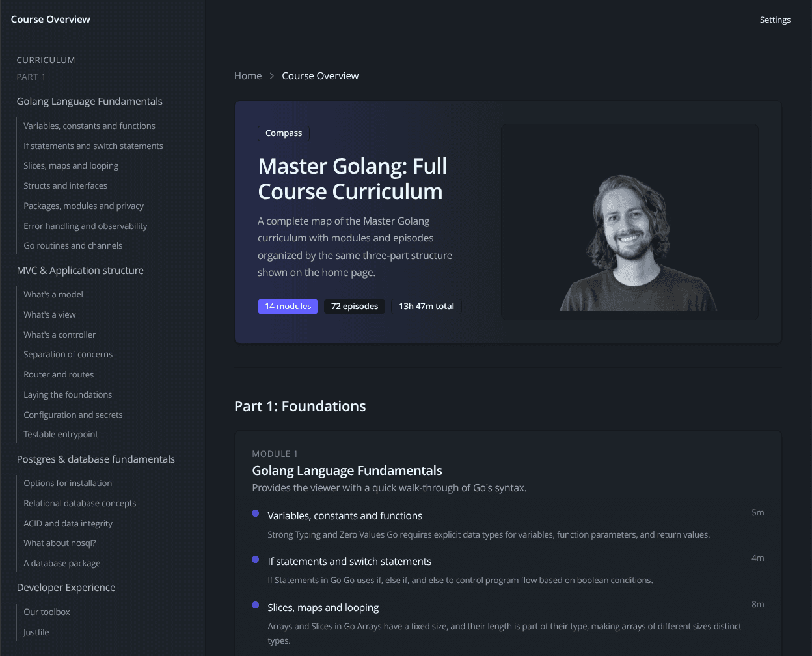Click the "72 episodes" badge
This screenshot has width=812, height=656.
[354, 306]
